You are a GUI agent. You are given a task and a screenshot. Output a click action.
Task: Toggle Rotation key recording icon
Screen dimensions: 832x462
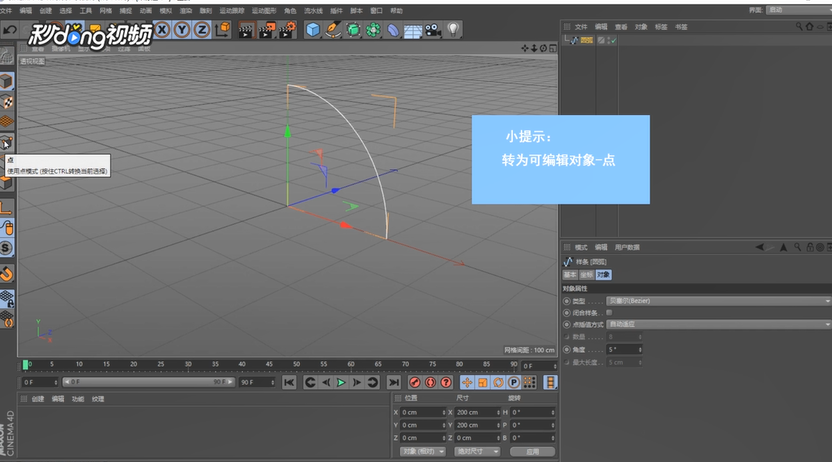coord(498,382)
